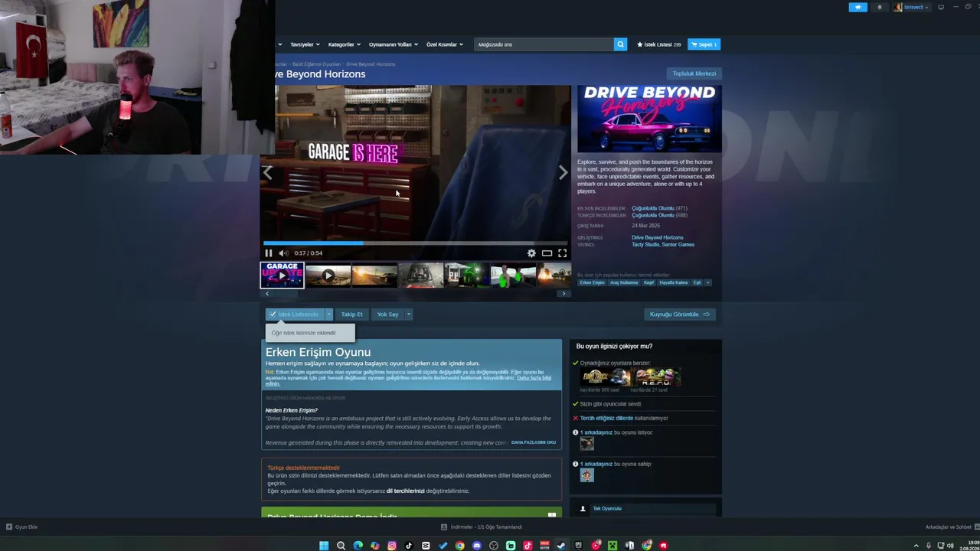Open the R.E.P.O. similar game thumbnail

pyautogui.click(x=657, y=377)
